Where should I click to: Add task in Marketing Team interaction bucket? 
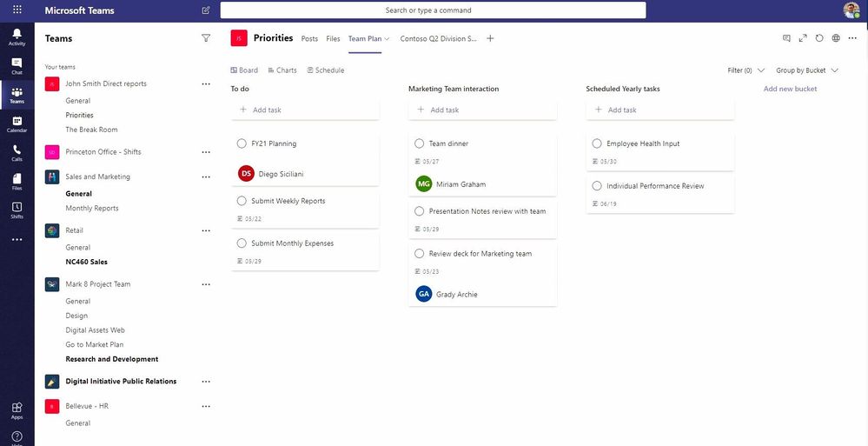483,110
